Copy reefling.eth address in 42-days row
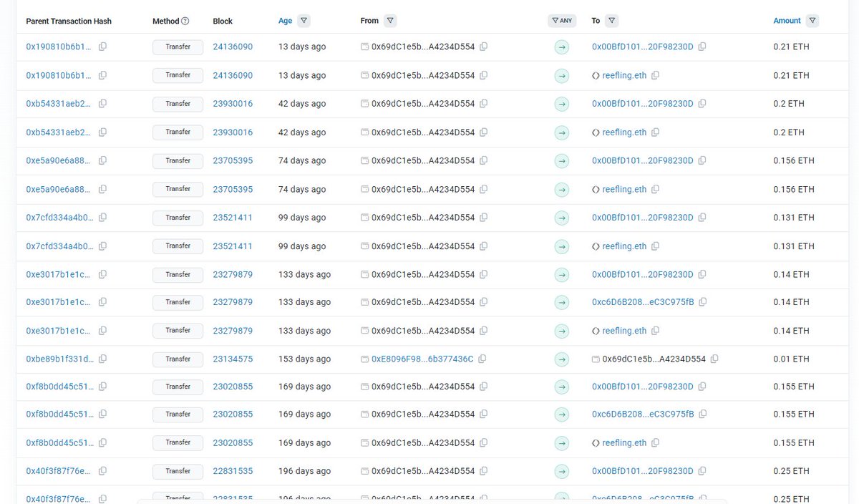Screen dimensions: 859x504 (656, 132)
